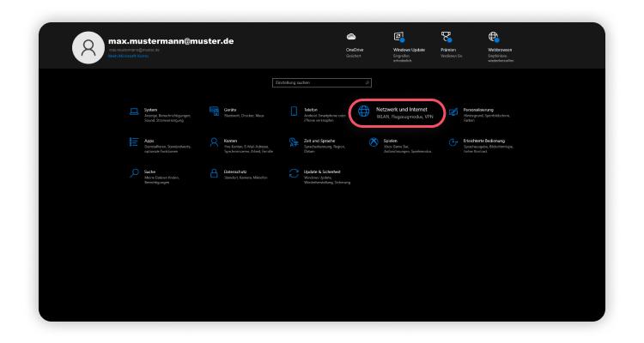Open the System settings laptop icon
The image size is (644, 343).
tap(134, 111)
